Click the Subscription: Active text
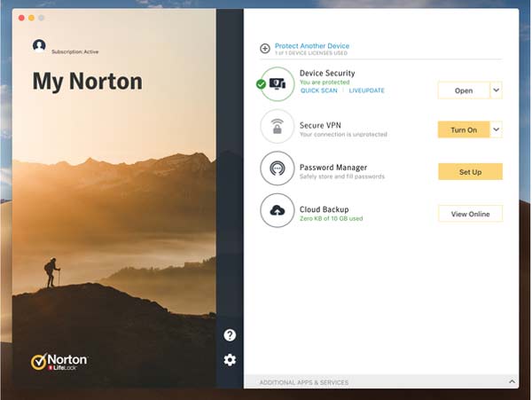 pyautogui.click(x=75, y=51)
